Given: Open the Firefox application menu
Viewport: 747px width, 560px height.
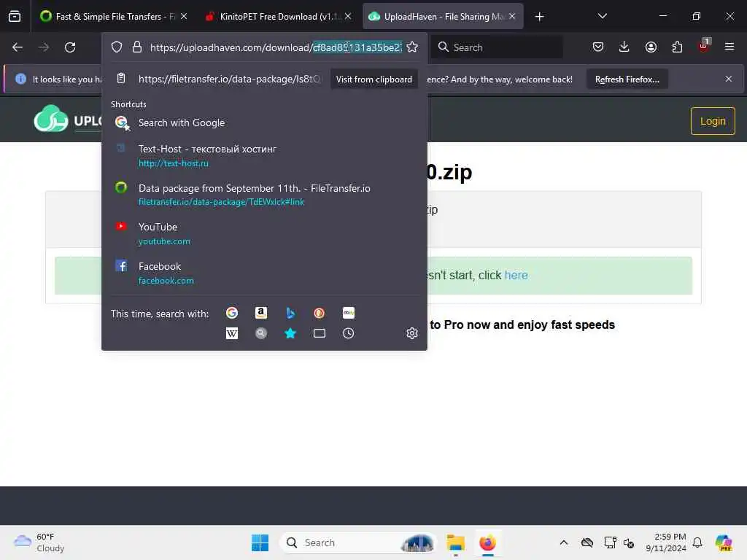Looking at the screenshot, I should [729, 47].
